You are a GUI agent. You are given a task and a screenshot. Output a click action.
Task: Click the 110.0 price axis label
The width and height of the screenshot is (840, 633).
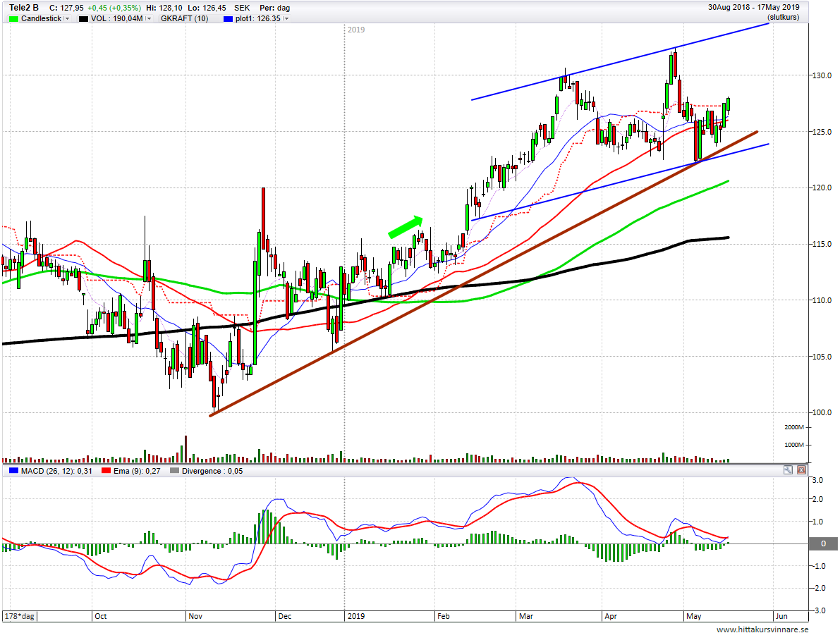pos(822,300)
